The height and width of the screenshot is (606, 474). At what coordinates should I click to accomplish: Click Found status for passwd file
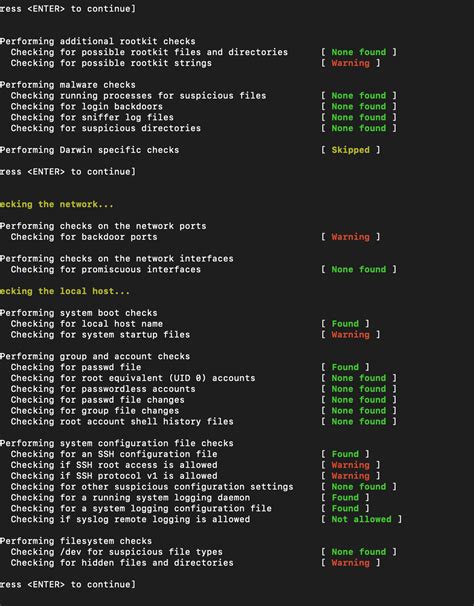[x=345, y=367]
